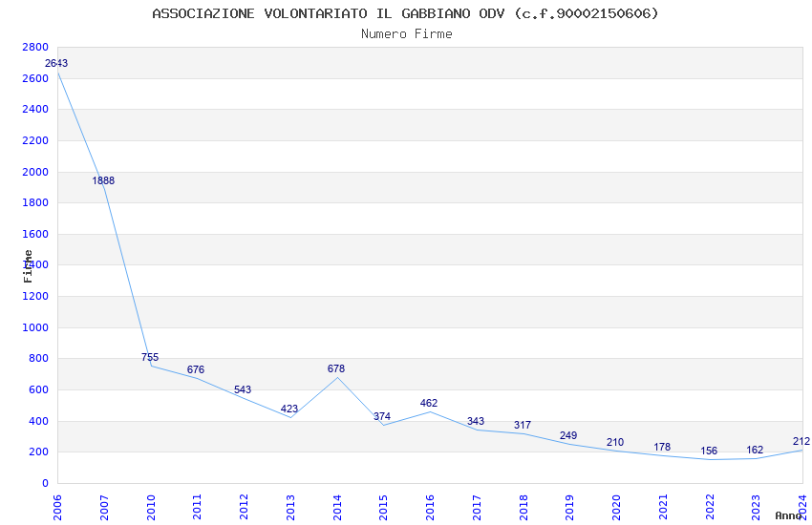Click the x-axis year 2016

(430, 507)
